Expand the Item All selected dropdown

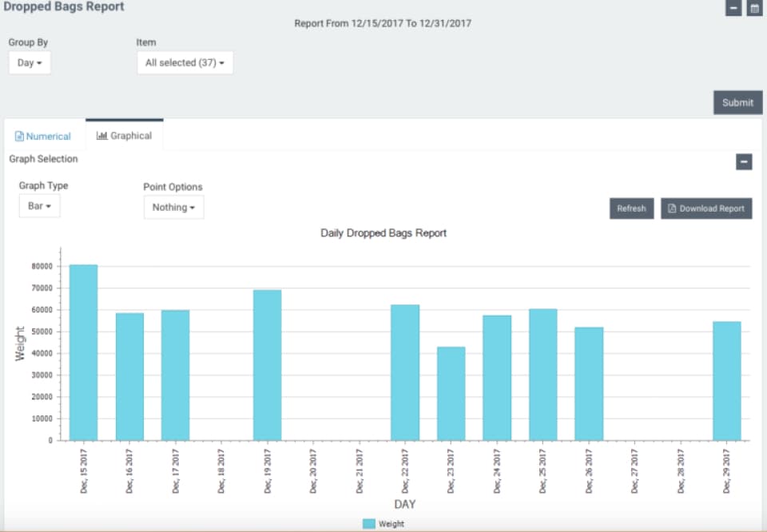(x=185, y=62)
